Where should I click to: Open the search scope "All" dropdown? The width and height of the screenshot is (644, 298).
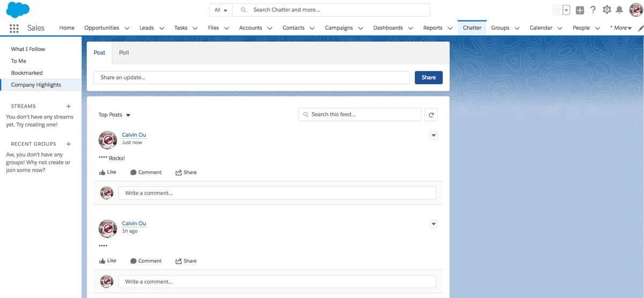click(x=221, y=10)
